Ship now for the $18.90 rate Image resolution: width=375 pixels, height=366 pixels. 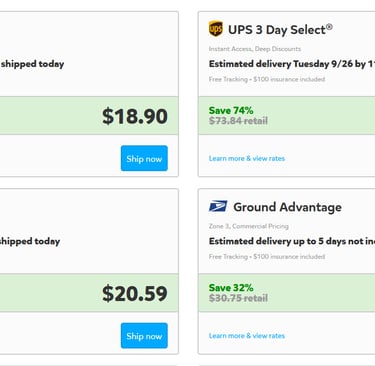(x=144, y=158)
